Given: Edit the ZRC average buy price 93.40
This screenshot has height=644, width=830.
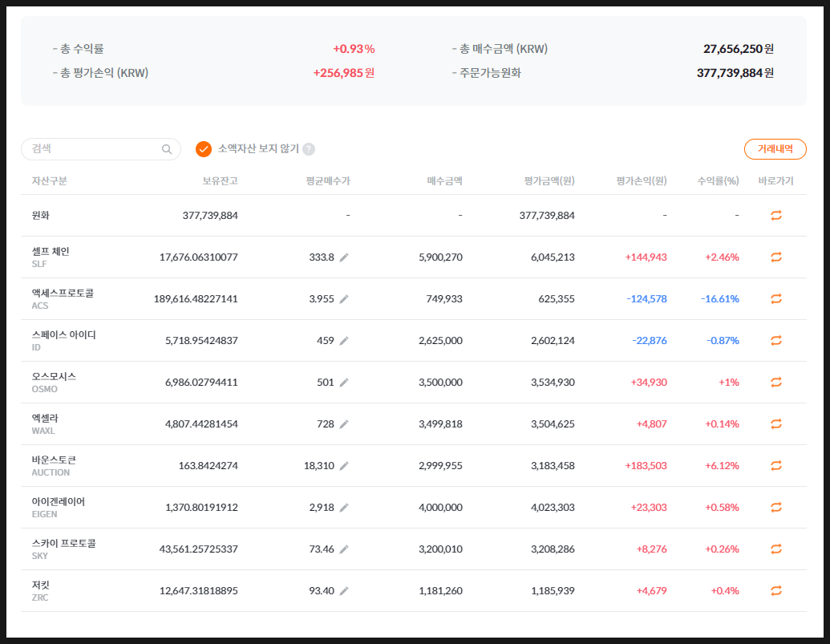Looking at the screenshot, I should pos(344,590).
